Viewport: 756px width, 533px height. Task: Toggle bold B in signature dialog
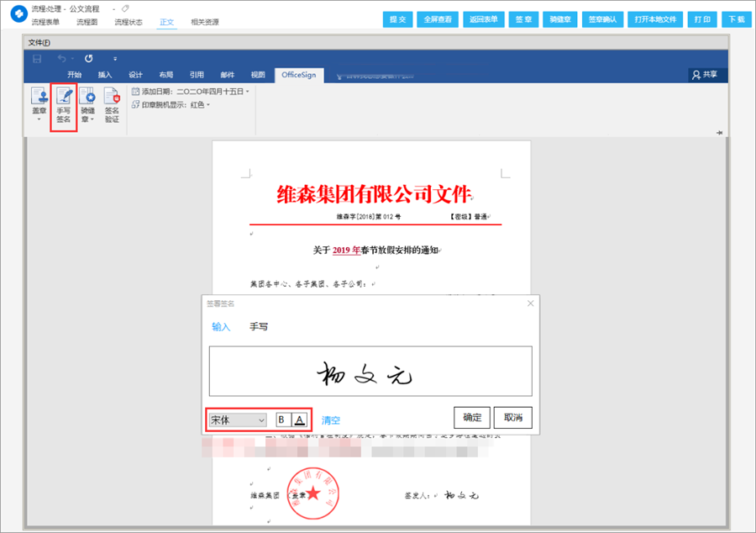click(281, 420)
